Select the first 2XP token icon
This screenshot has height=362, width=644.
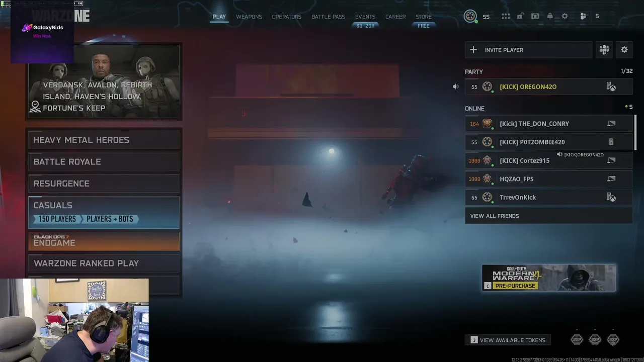pos(577,340)
